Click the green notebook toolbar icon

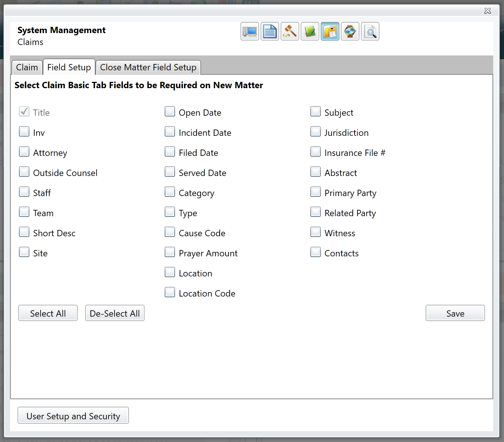[x=310, y=31]
